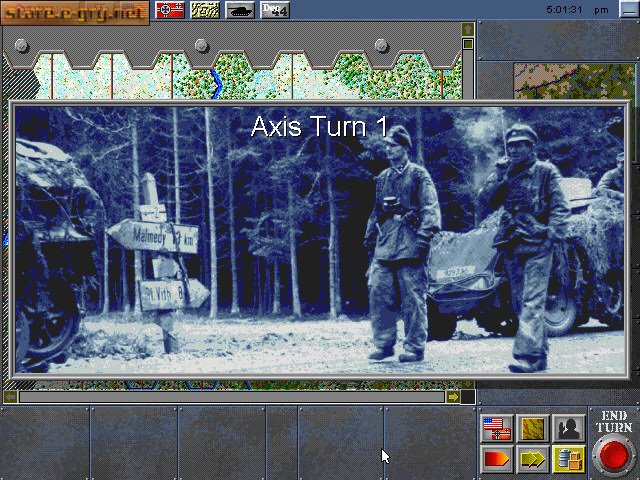Click the minimap overview thumbnail
640x480 pixels.
pos(574,81)
